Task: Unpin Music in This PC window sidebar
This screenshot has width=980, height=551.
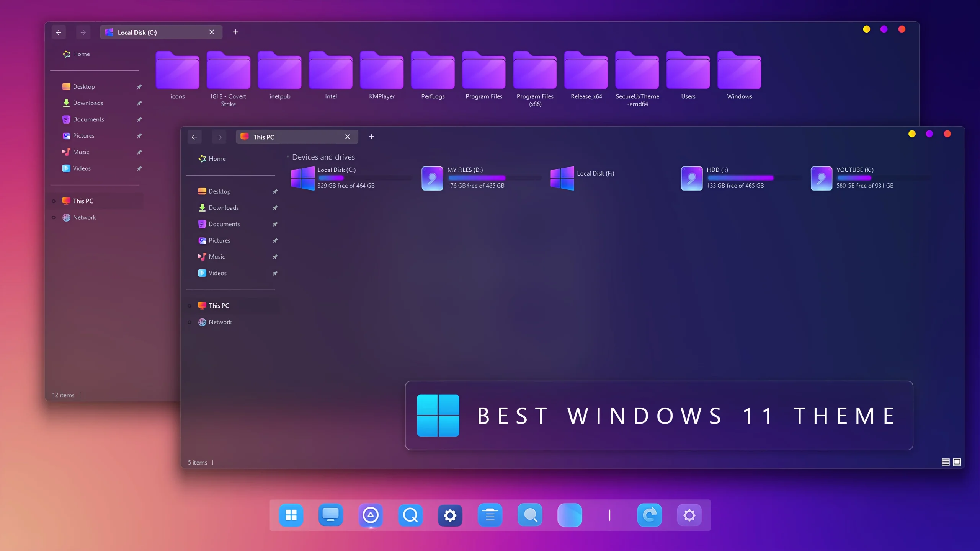Action: [x=275, y=257]
